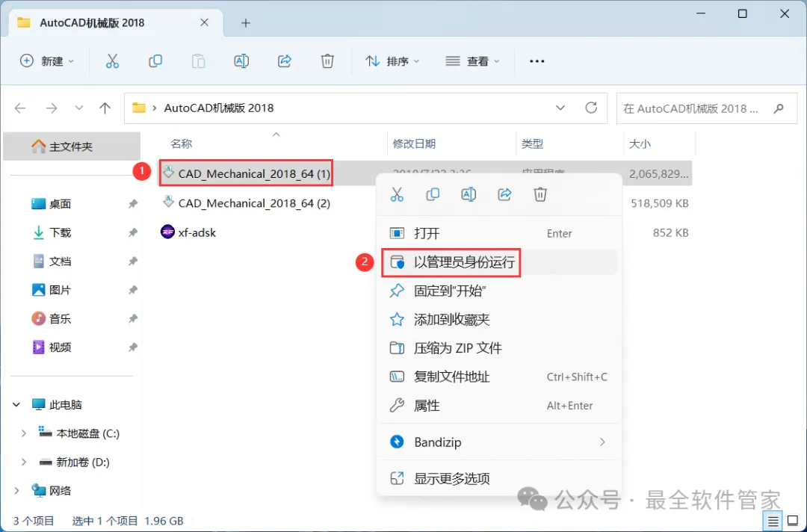The height and width of the screenshot is (532, 807).
Task: Unpin 图片 with its pin icon
Action: pos(132,290)
